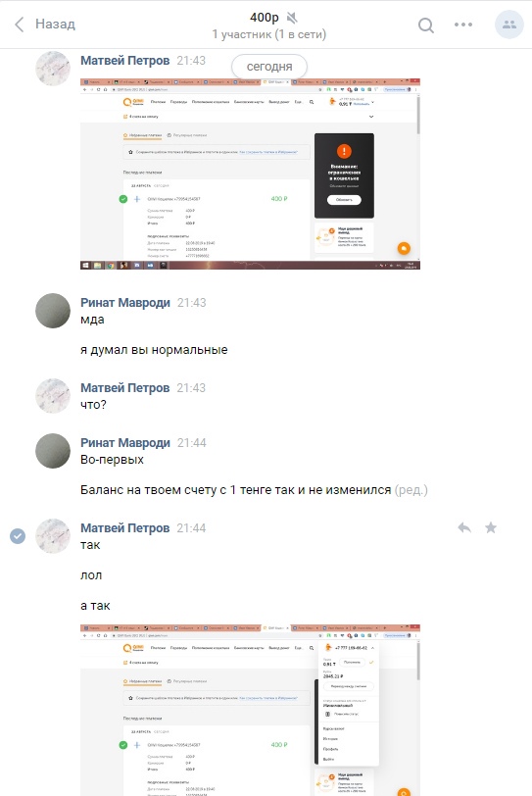Click the сегодня date badge

click(x=269, y=67)
